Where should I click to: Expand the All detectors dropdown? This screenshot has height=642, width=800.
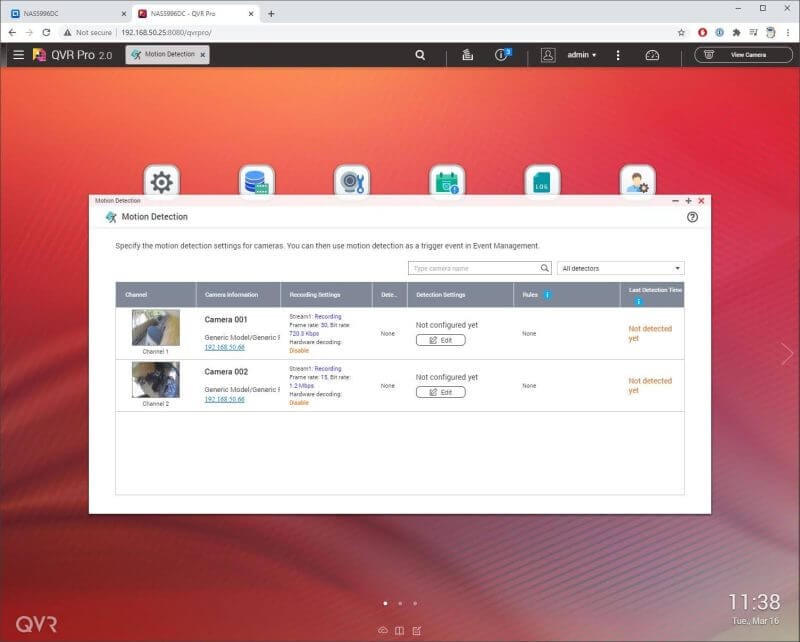(620, 268)
